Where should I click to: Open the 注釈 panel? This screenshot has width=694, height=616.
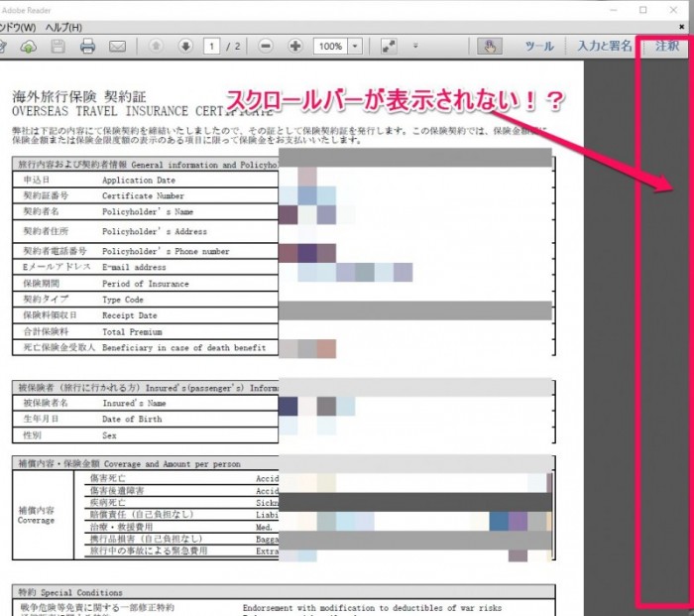click(x=666, y=46)
